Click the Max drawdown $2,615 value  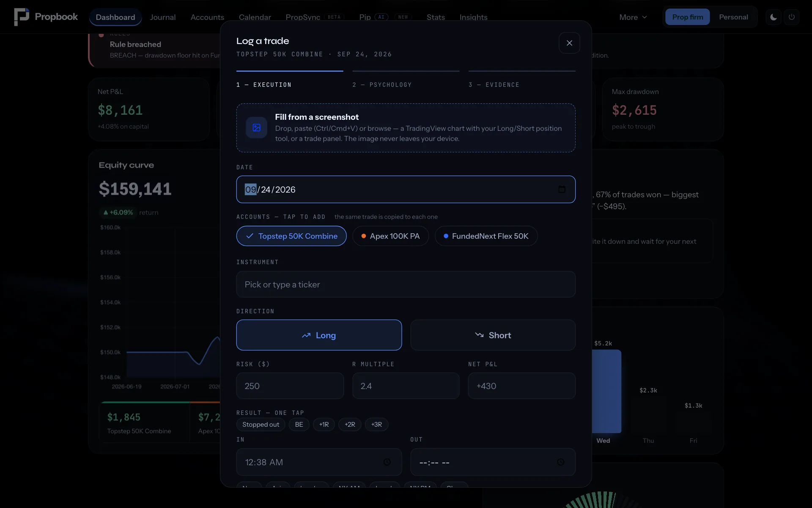coord(634,110)
